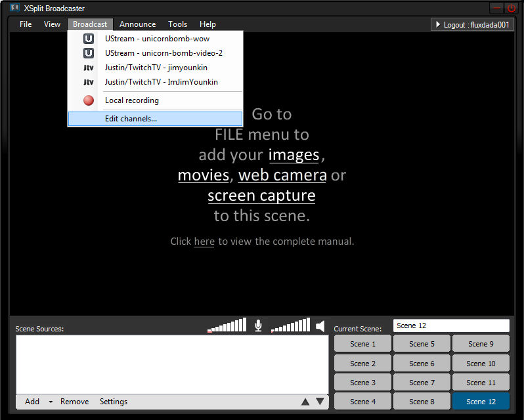Select UStream - unicorn-bomb-video-2 channel
This screenshot has height=420, width=524.
(156, 53)
